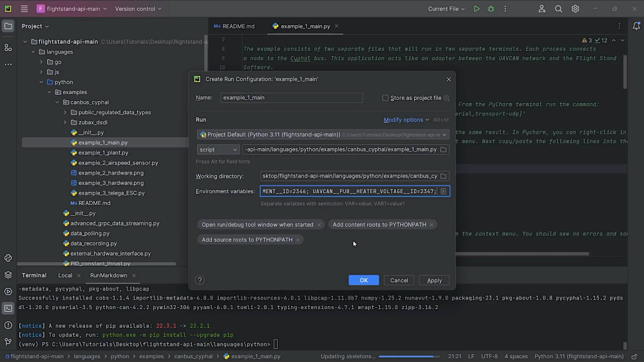Click the Name field containing example_1_main

click(x=291, y=98)
